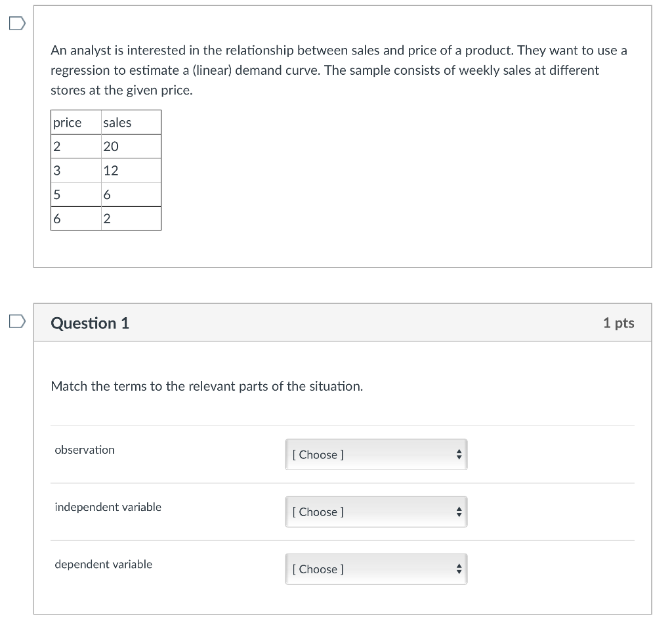Select the price column header in the table

67,122
